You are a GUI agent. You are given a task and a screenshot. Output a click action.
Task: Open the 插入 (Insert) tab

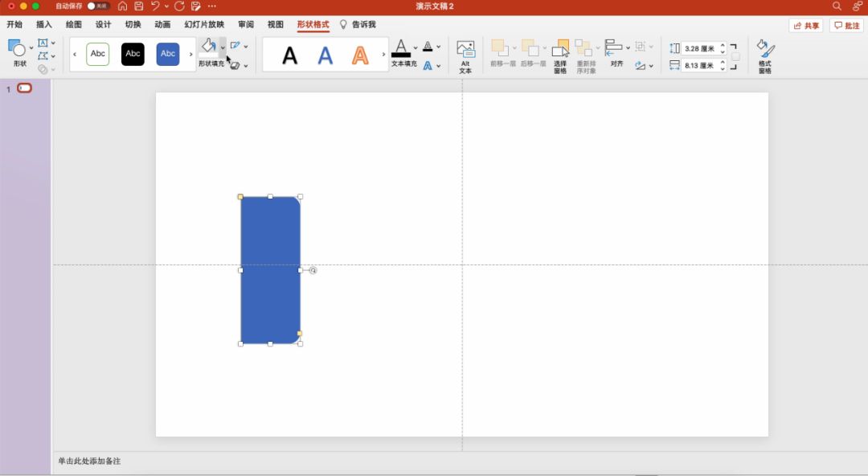[x=43, y=24]
